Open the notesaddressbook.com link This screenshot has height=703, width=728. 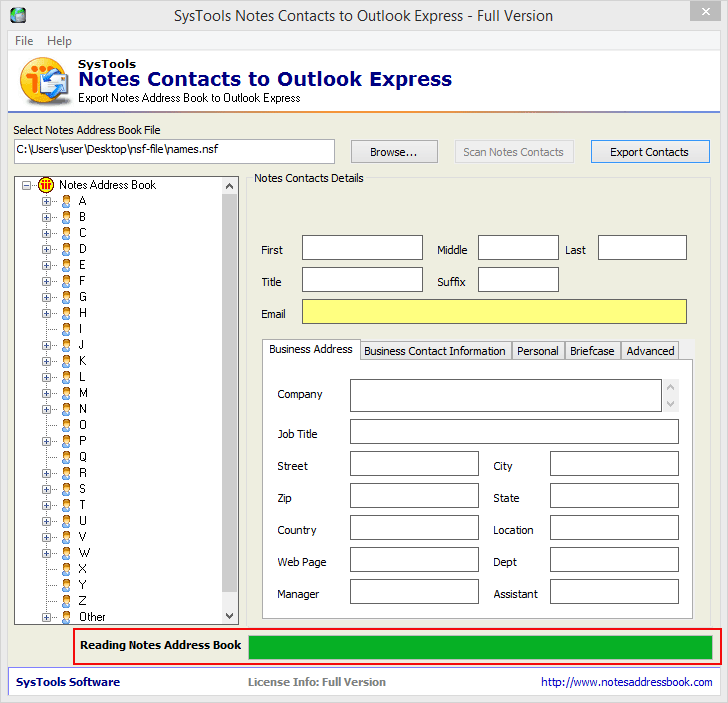tap(626, 682)
